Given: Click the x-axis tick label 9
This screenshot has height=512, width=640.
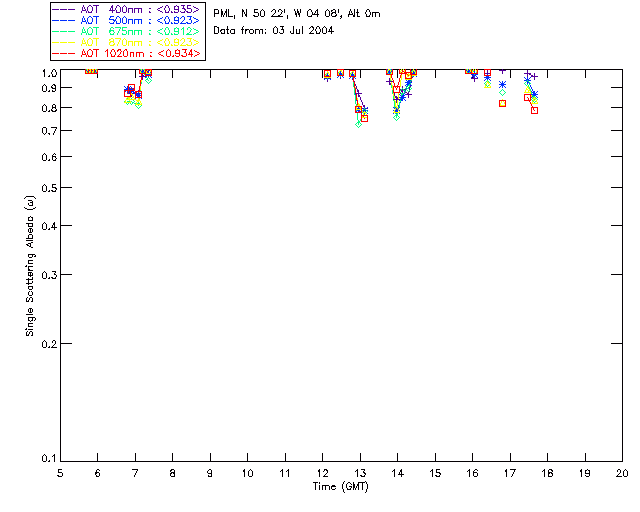Looking at the screenshot, I should coord(210,473).
